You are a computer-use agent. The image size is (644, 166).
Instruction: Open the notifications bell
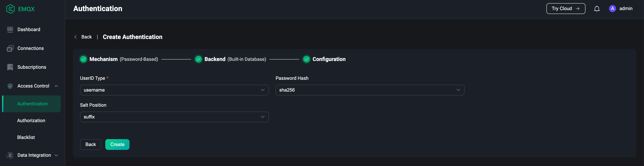(597, 9)
